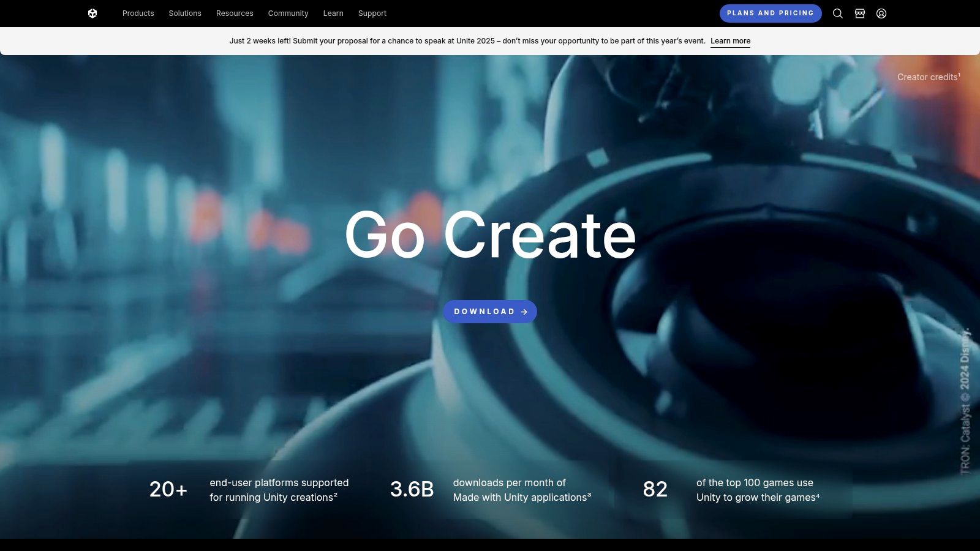Image resolution: width=980 pixels, height=551 pixels.
Task: Click 'end-user platforms supported' text
Action: 279,482
